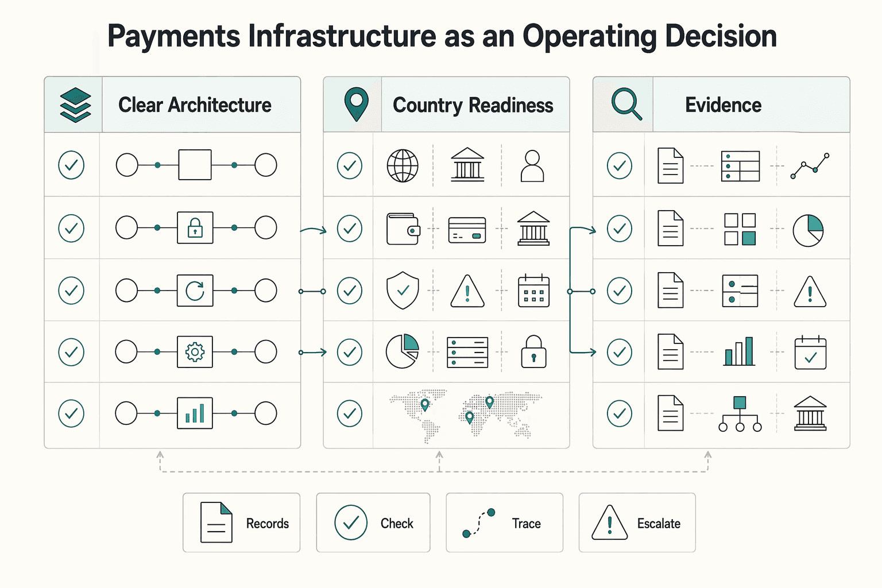Toggle the Evidence check circle in the org chart row
Image resolution: width=882 pixels, height=588 pixels.
coord(620,413)
